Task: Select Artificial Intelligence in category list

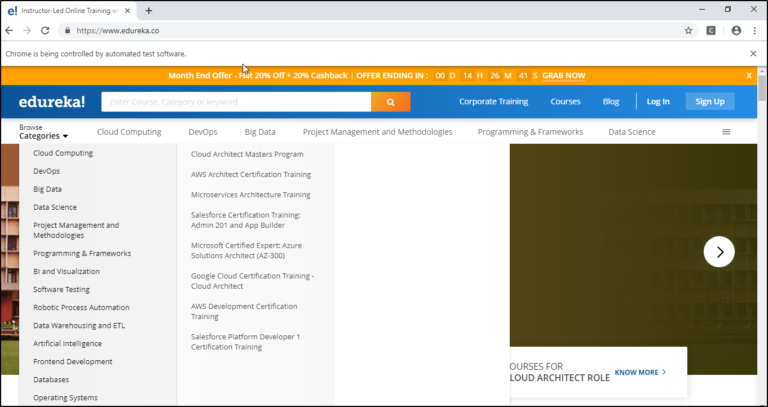Action: click(x=67, y=343)
